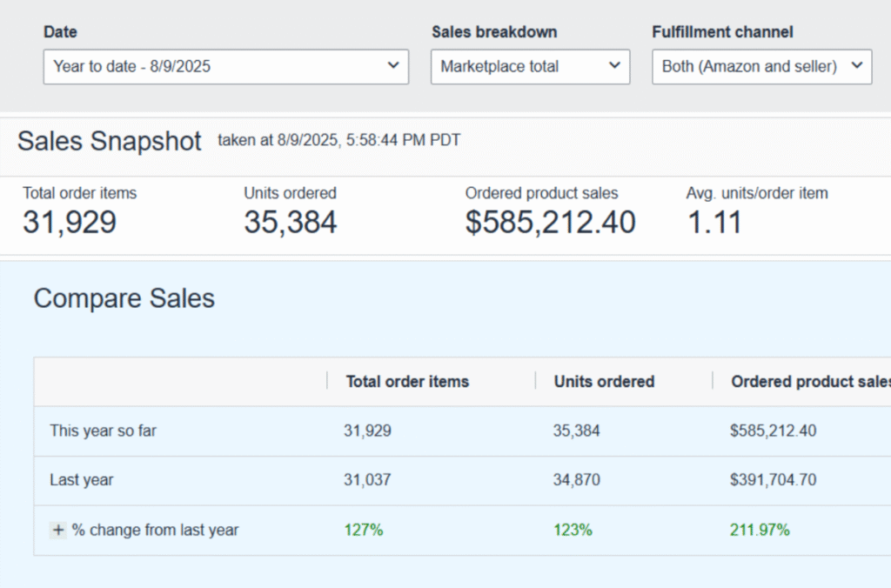Click the 35,384 units ordered snapshot value

tap(290, 223)
